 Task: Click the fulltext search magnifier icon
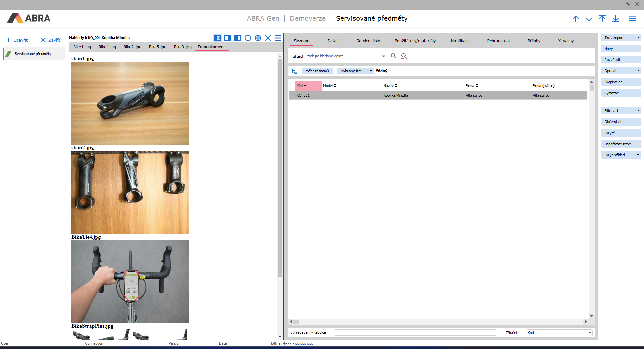coord(394,56)
